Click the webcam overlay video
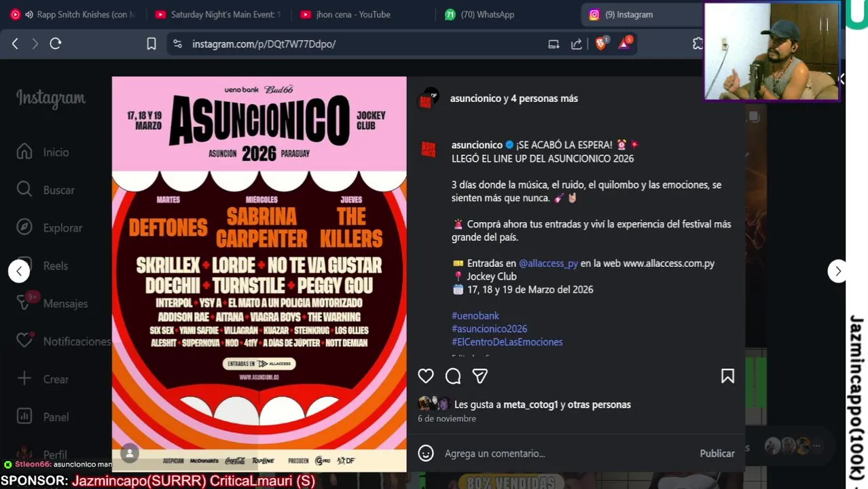Screen dimensions: 868x489 pyautogui.click(x=772, y=52)
